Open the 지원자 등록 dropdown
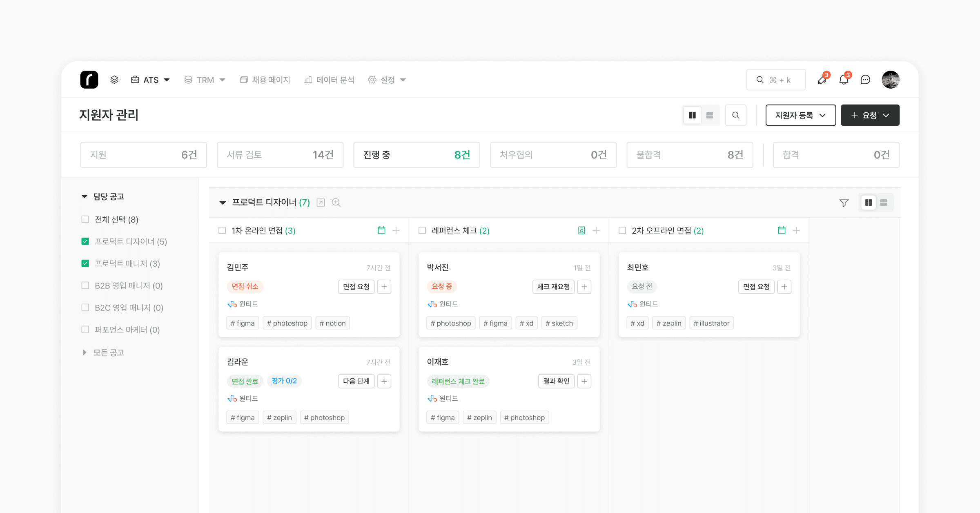 tap(800, 115)
